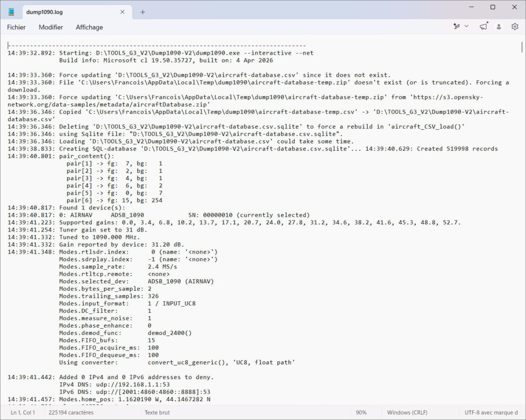Click the 'Modes.input_format: 1 / INPUT_UC8' line
The width and height of the screenshot is (526, 420).
point(128,303)
